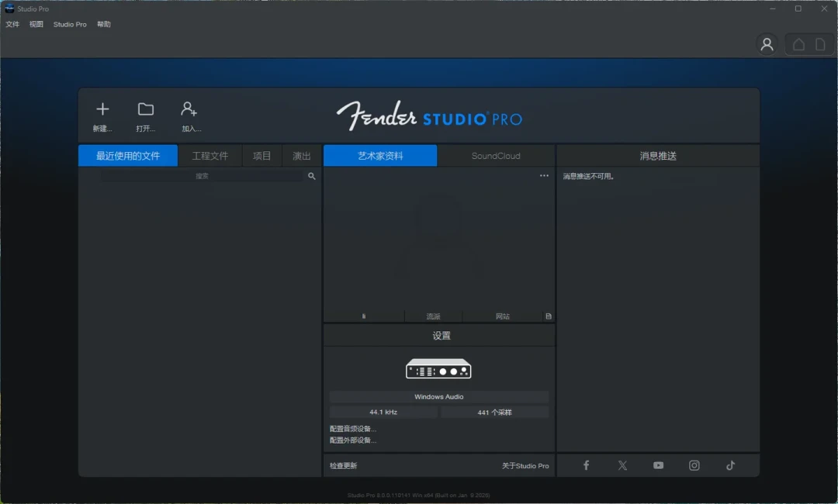The width and height of the screenshot is (838, 504).
Task: Open the 44.1 kHz sample rate dropdown
Action: pos(383,413)
